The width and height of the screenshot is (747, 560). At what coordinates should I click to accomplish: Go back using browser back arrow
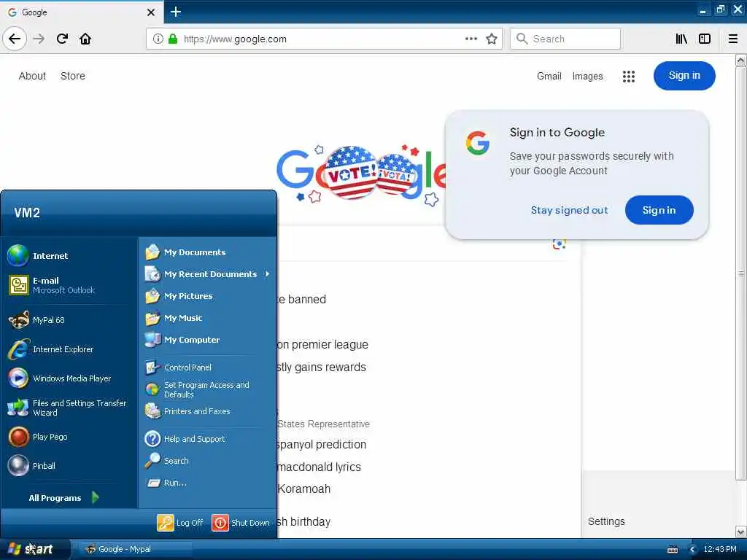click(x=15, y=39)
